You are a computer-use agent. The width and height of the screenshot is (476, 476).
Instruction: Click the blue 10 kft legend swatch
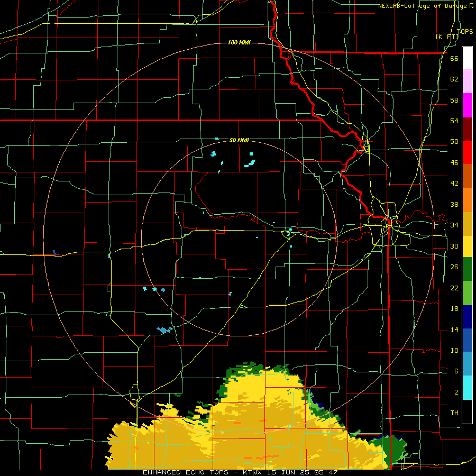tap(467, 340)
